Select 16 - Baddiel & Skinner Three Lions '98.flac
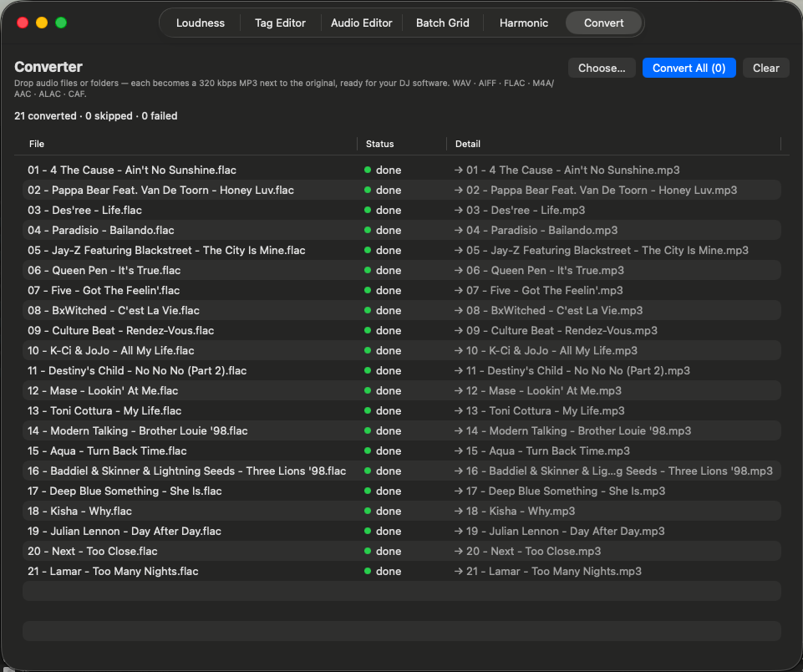This screenshot has width=803, height=672. tap(186, 471)
